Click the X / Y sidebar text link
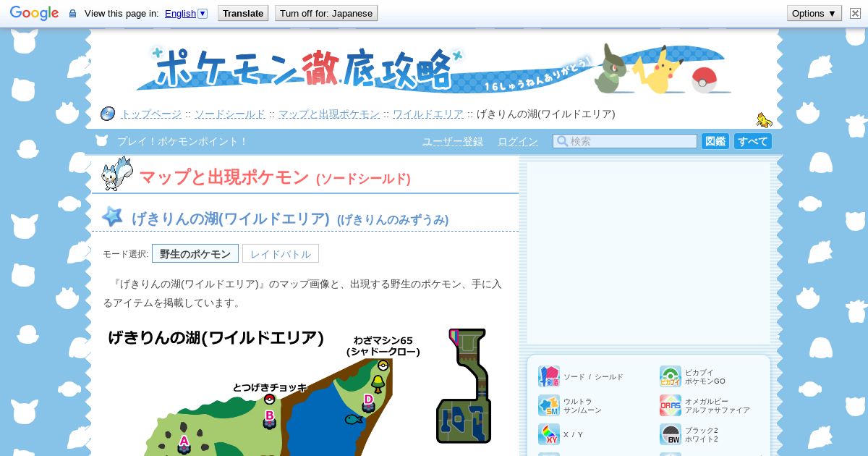The height and width of the screenshot is (456, 868). (573, 435)
